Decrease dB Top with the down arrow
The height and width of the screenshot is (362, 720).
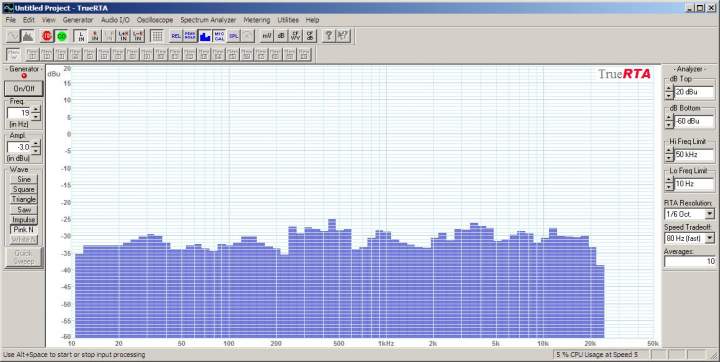coord(669,96)
